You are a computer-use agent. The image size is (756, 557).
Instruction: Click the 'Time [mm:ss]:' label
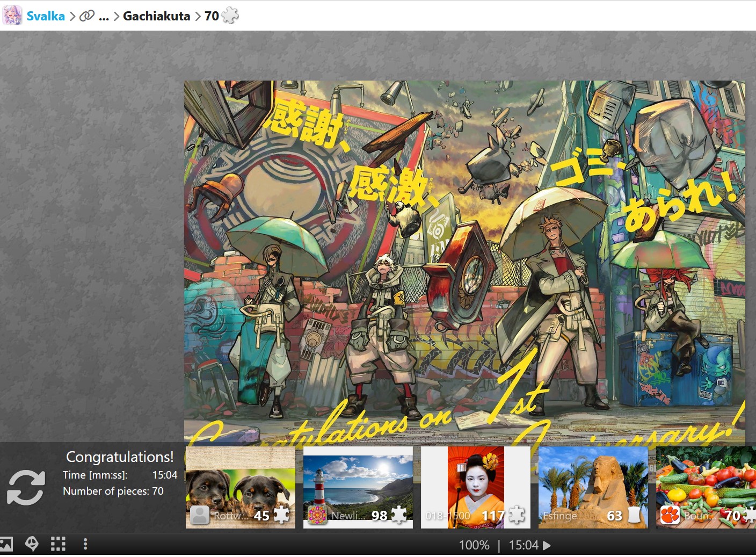click(95, 475)
